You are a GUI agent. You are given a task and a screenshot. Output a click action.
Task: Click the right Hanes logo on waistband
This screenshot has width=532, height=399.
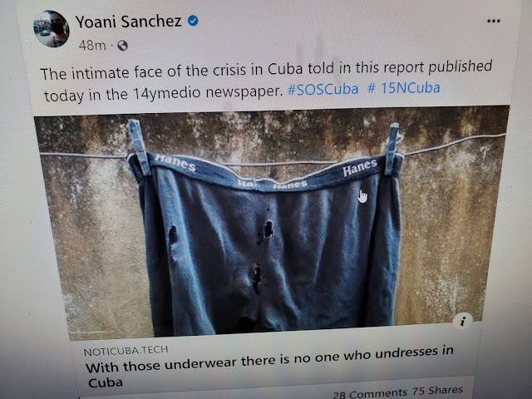360,167
